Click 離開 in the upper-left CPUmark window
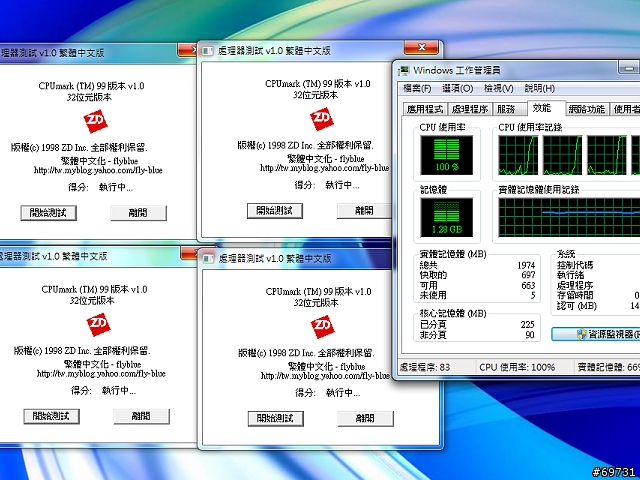 138,213
